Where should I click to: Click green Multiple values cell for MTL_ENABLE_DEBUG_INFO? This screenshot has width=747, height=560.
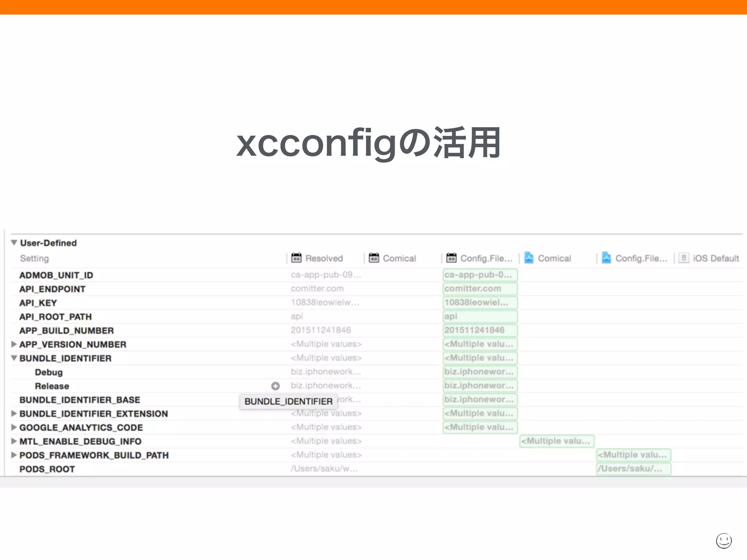coord(557,441)
